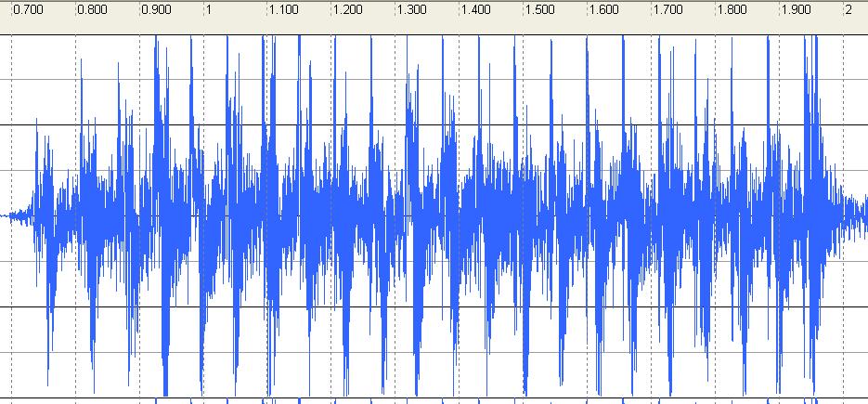This screenshot has width=868, height=404.
Task: Click the 1.800 mark on time ruler
Action: (x=732, y=10)
